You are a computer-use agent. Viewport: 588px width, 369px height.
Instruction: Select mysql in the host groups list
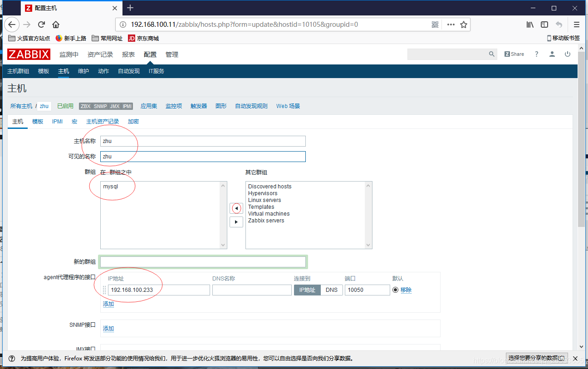[x=110, y=187]
